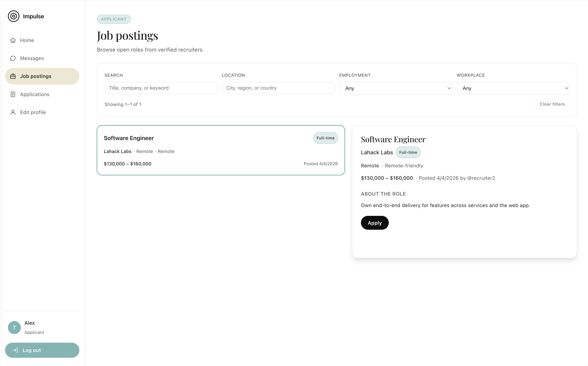Click the Applications document icon
This screenshot has width=588, height=366.
pyautogui.click(x=13, y=94)
